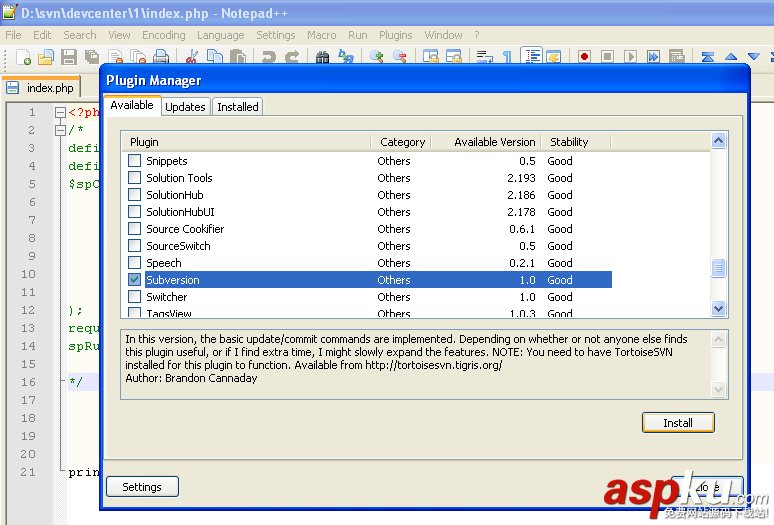The height and width of the screenshot is (525, 774).
Task: Switch to the Updates tab
Action: tap(185, 107)
